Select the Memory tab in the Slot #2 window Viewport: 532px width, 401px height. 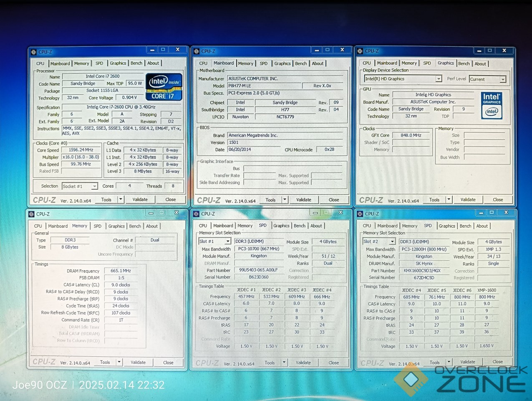click(x=410, y=226)
